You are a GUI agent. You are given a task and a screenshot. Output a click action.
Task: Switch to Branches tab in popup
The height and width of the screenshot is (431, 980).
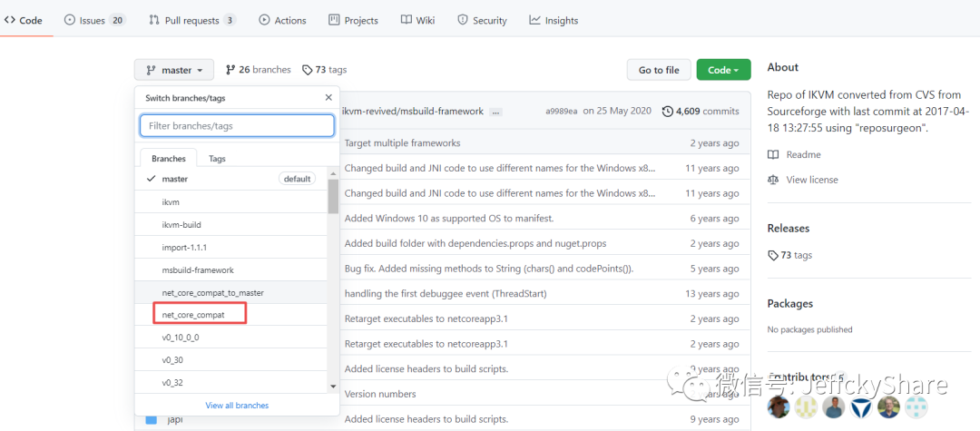click(168, 159)
